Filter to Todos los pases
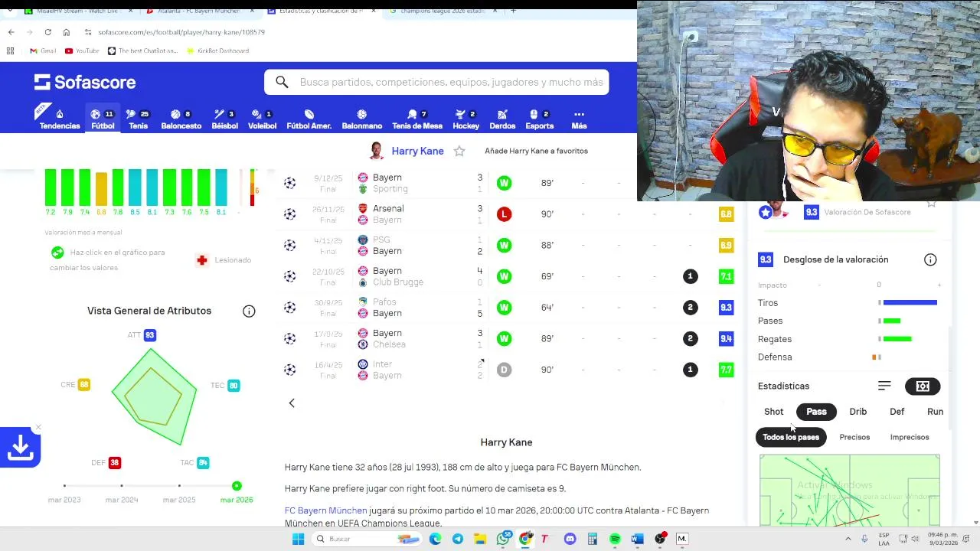This screenshot has height=551, width=980. [x=791, y=437]
